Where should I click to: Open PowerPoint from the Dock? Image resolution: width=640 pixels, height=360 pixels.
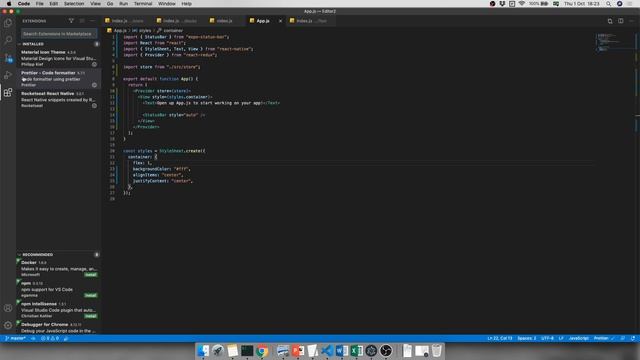click(x=298, y=351)
